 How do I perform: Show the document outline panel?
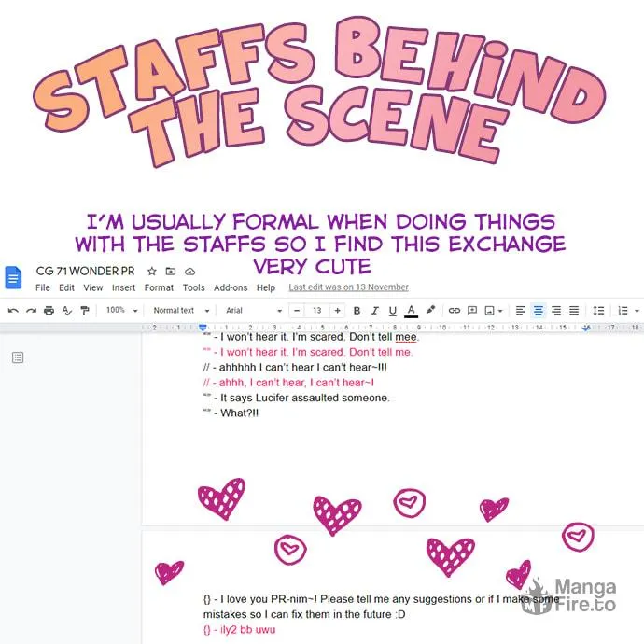click(x=18, y=357)
